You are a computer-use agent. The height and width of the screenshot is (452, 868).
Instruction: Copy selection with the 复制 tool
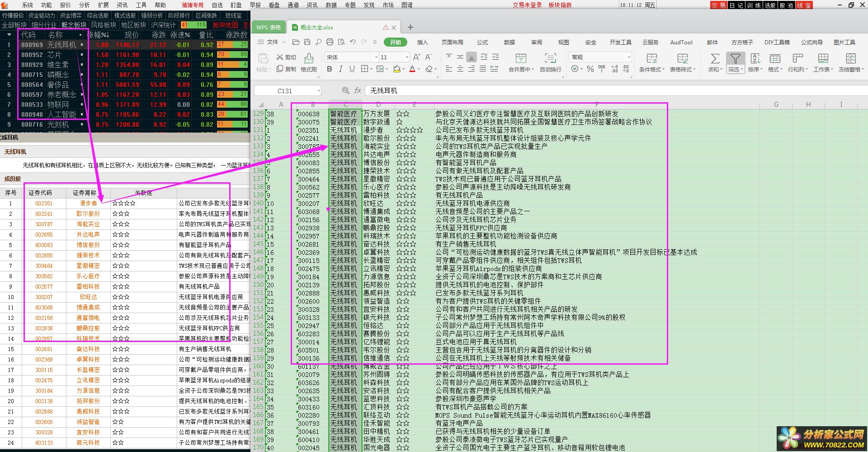click(x=286, y=69)
